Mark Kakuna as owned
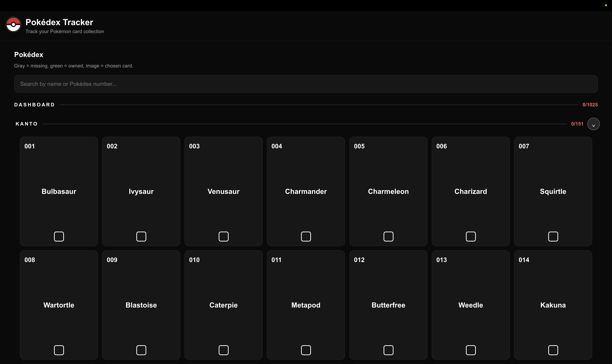Image resolution: width=612 pixels, height=364 pixels. (553, 350)
